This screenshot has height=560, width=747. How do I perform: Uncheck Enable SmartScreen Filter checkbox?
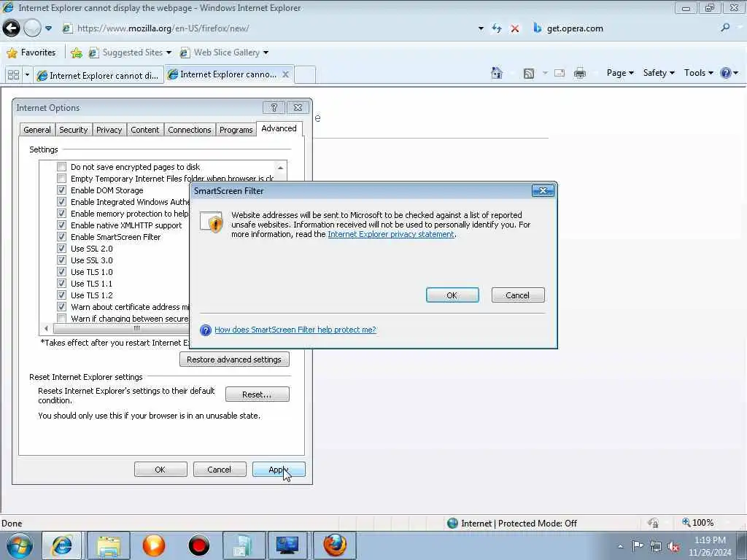[x=61, y=237]
